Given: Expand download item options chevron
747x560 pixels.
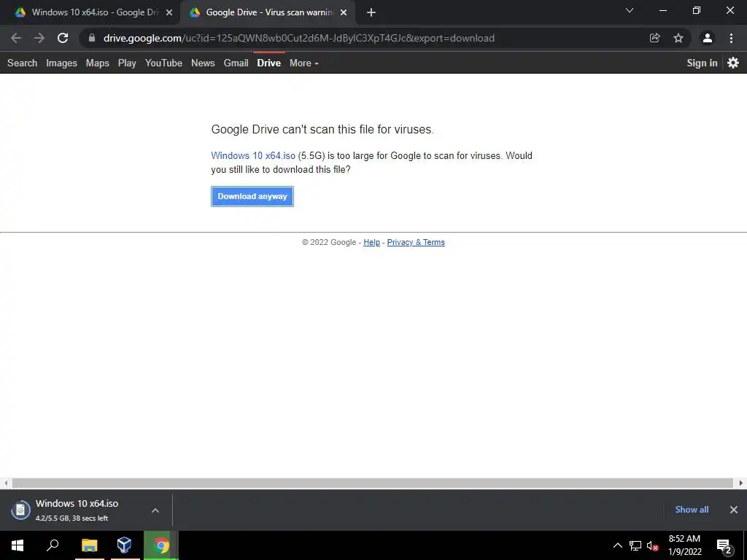Looking at the screenshot, I should (x=155, y=510).
